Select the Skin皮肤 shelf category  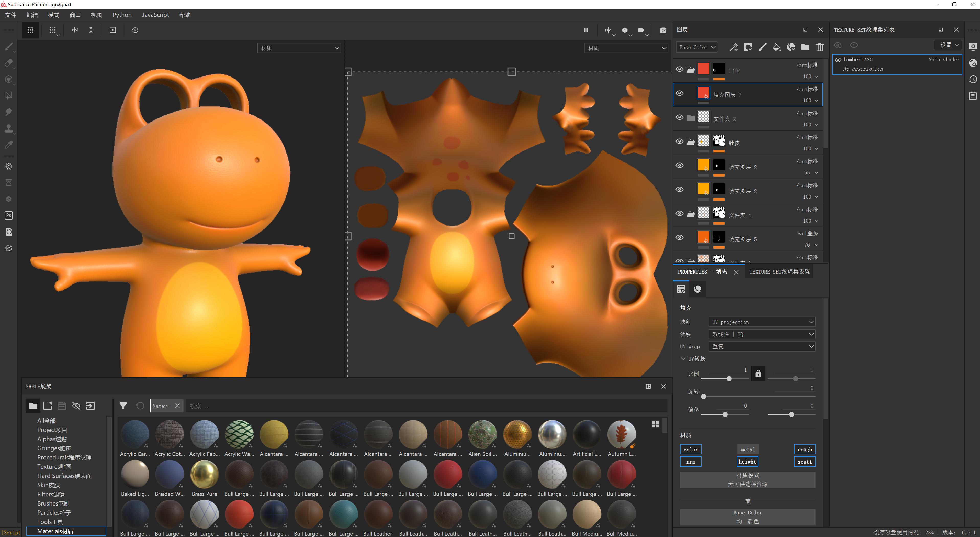click(x=48, y=485)
